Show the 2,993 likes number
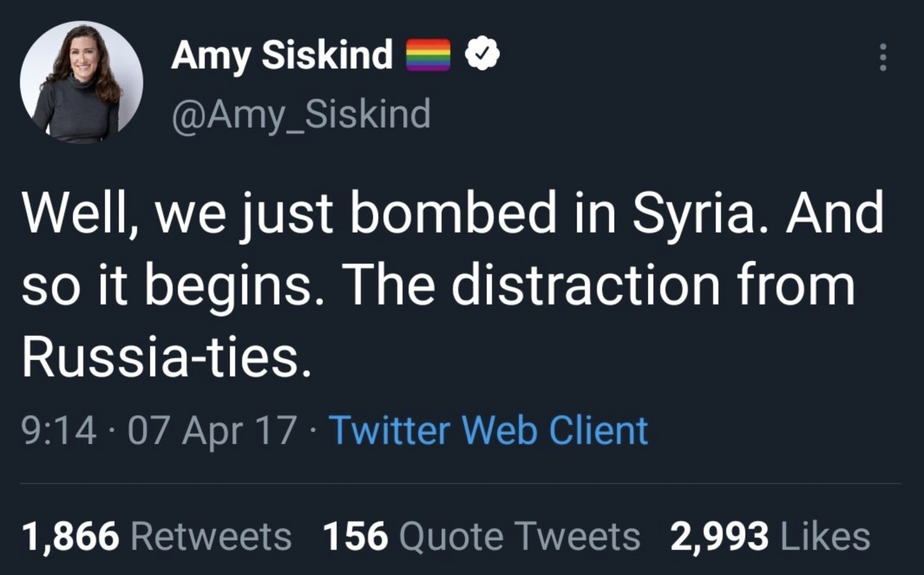 coord(719,536)
